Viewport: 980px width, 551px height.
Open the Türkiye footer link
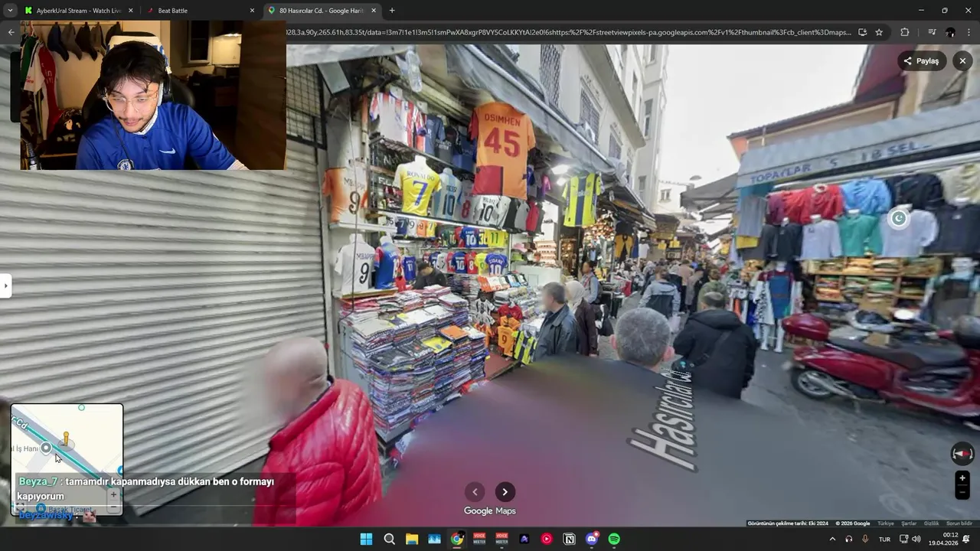(886, 523)
